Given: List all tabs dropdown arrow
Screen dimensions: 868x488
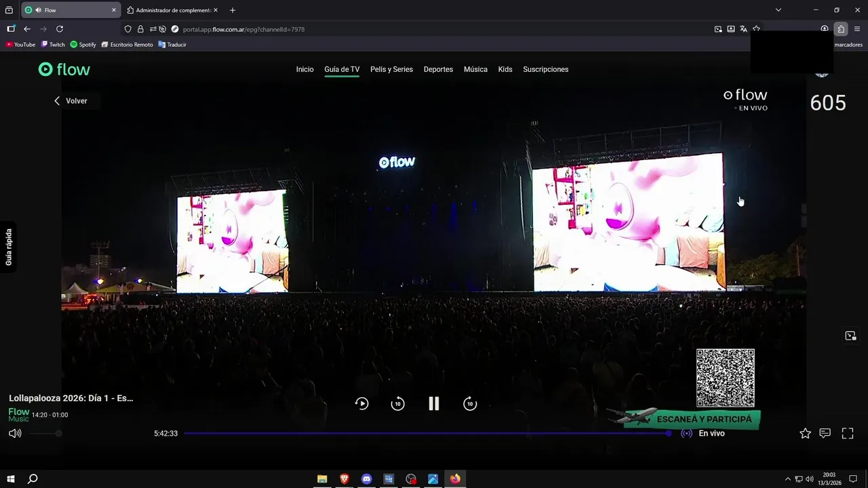Looking at the screenshot, I should [778, 10].
